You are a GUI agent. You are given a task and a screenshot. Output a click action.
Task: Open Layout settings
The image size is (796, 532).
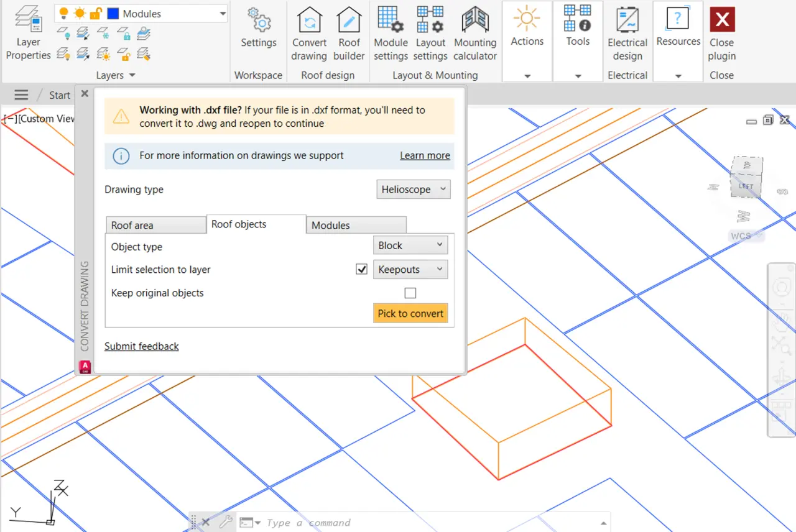(430, 34)
